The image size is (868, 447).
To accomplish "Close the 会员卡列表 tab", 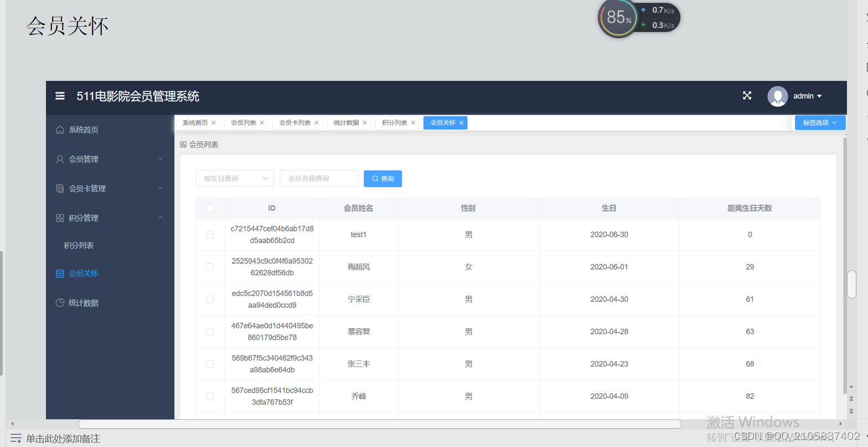I will tap(317, 123).
